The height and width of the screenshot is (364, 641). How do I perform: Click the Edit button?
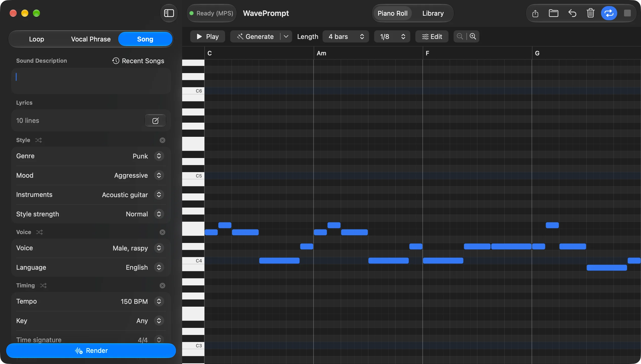tap(432, 36)
